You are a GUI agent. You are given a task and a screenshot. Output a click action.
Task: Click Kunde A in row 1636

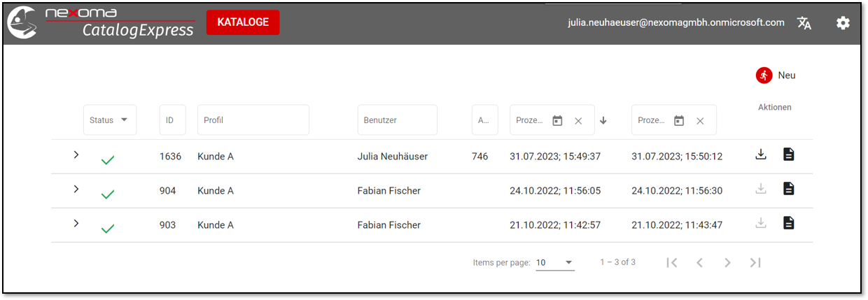216,157
